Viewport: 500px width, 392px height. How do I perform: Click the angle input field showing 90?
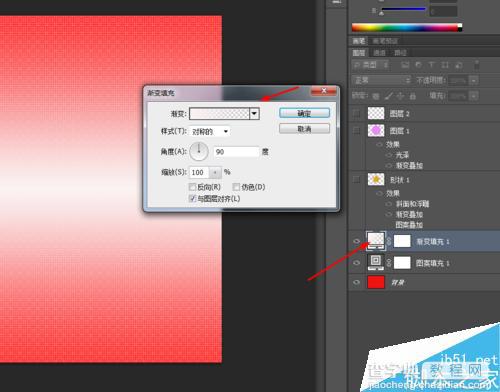coord(236,152)
